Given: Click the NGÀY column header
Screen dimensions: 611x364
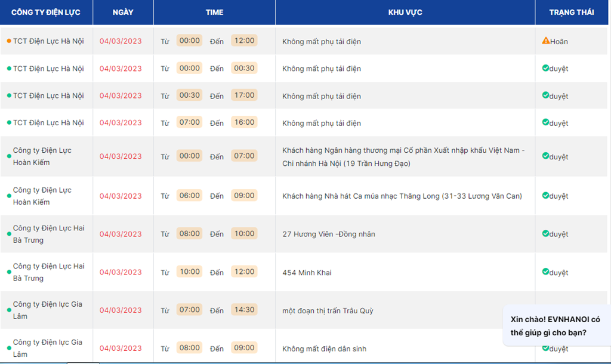Looking at the screenshot, I should [x=123, y=13].
